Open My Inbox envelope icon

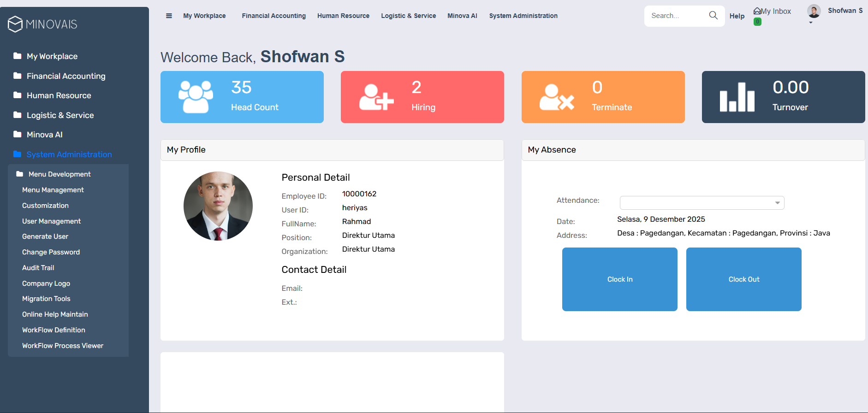tap(757, 11)
